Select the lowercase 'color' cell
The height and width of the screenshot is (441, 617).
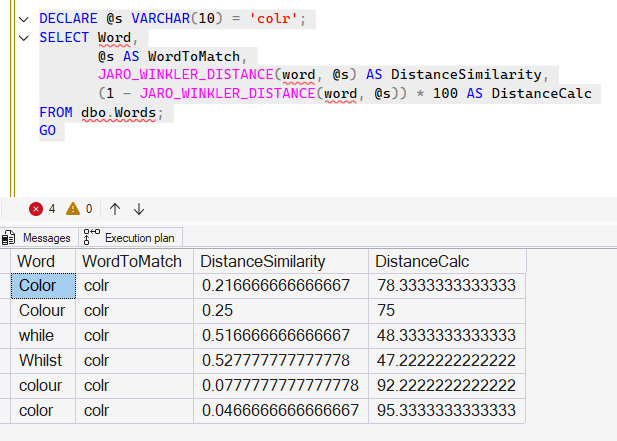coord(43,411)
